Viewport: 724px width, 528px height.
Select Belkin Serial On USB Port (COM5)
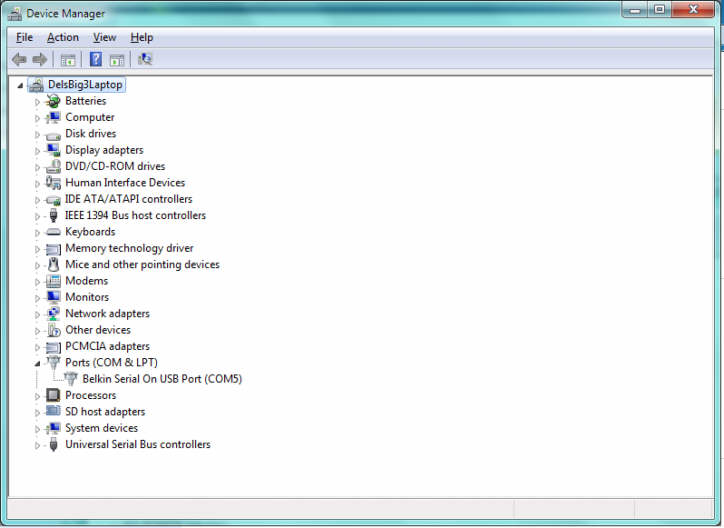pyautogui.click(x=162, y=379)
